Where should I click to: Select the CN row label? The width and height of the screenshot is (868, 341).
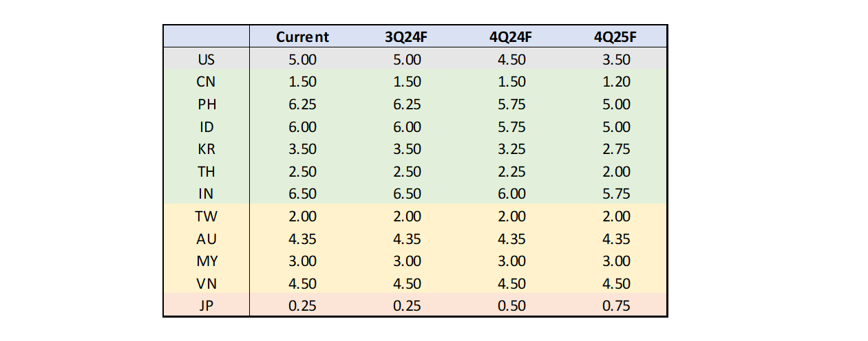click(206, 82)
